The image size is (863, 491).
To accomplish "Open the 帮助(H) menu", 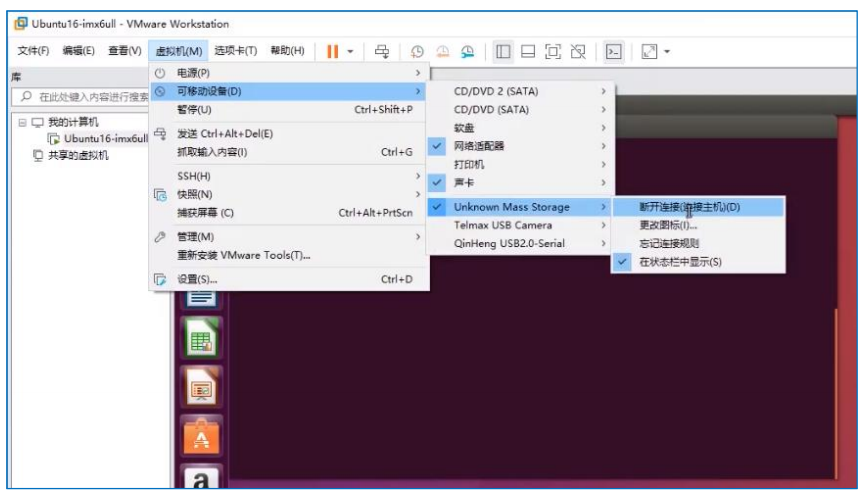I will 287,51.
